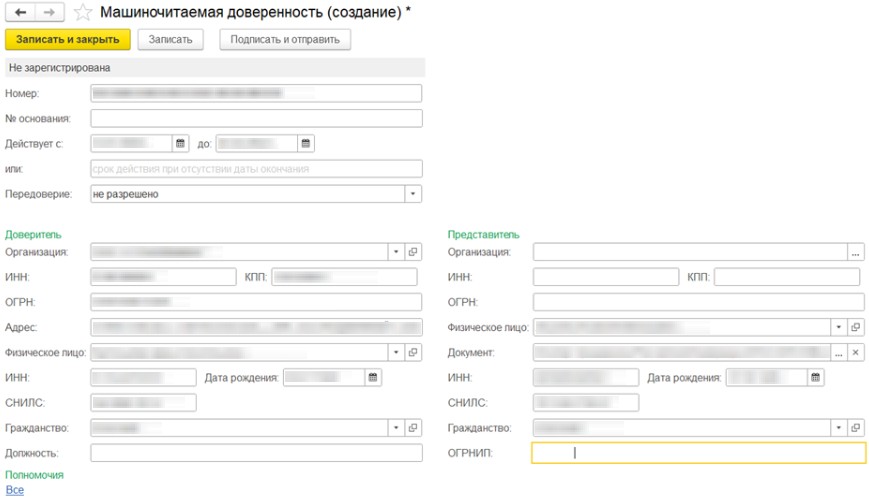The height and width of the screenshot is (500, 869).
Task: Click Представитель Организация input field
Action: pos(691,252)
